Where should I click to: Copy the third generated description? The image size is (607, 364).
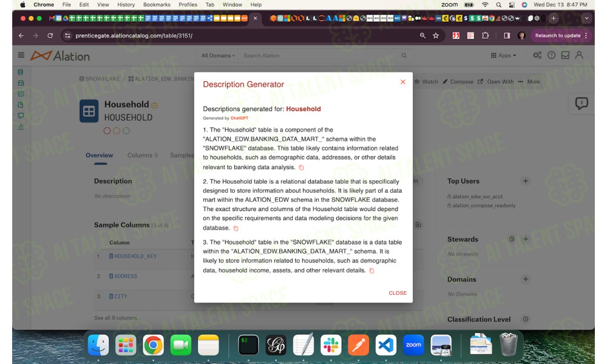tap(371, 271)
